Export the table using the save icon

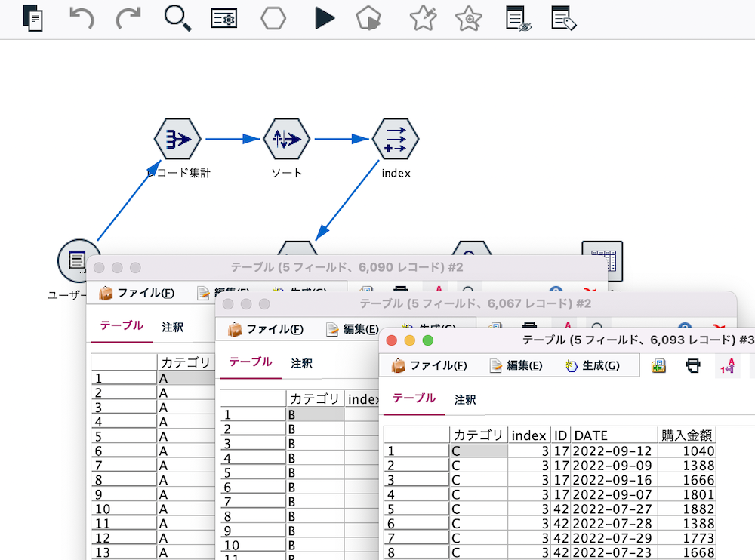(658, 365)
